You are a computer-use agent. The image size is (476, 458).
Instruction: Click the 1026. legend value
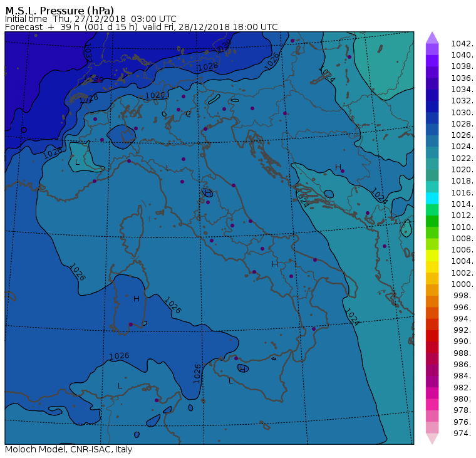(462, 135)
